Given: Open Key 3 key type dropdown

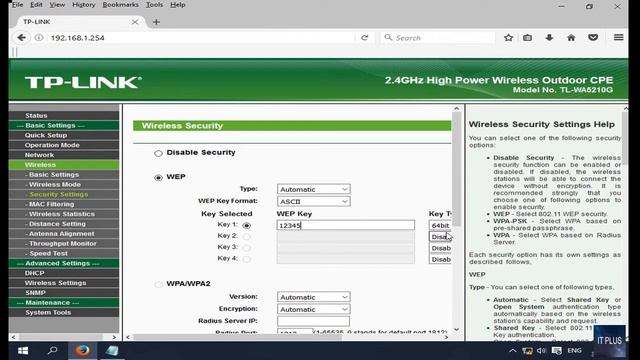Looking at the screenshot, I should click(440, 248).
